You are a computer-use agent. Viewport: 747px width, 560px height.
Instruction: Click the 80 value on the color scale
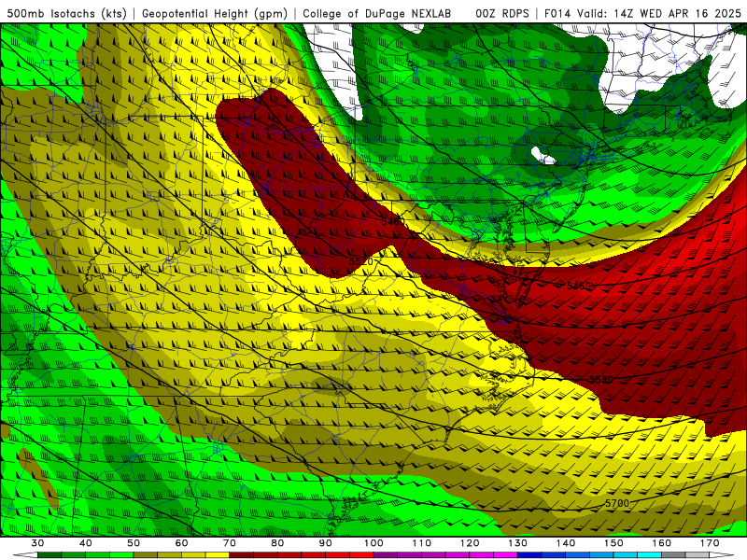point(277,543)
